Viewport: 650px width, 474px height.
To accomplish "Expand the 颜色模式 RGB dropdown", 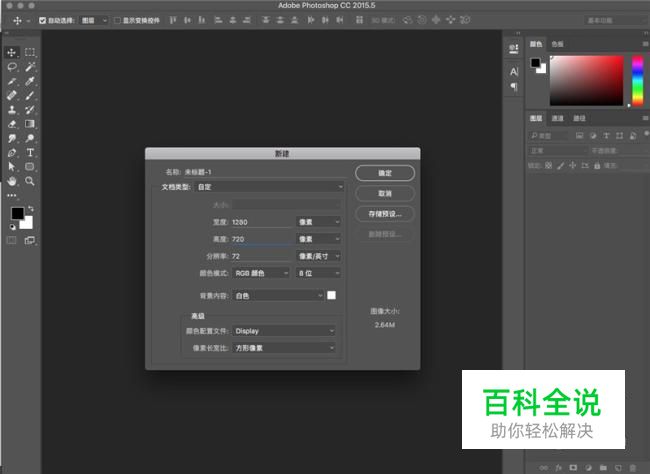I will [x=261, y=272].
